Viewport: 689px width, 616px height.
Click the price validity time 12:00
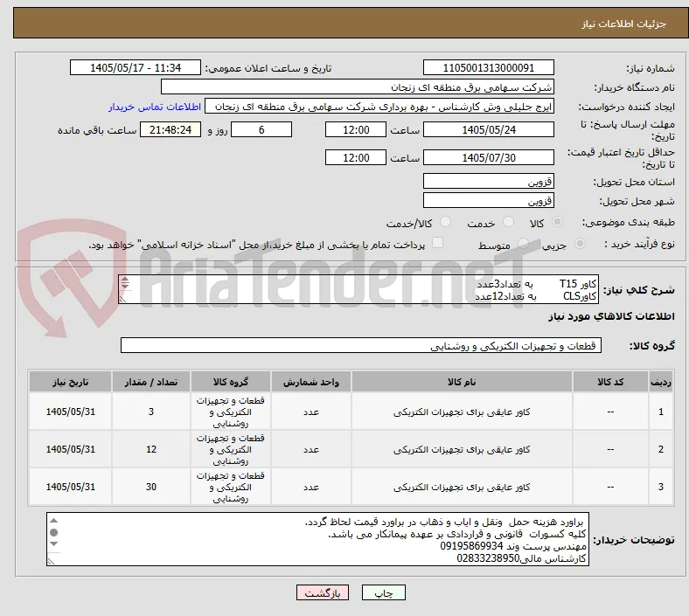coord(356,157)
